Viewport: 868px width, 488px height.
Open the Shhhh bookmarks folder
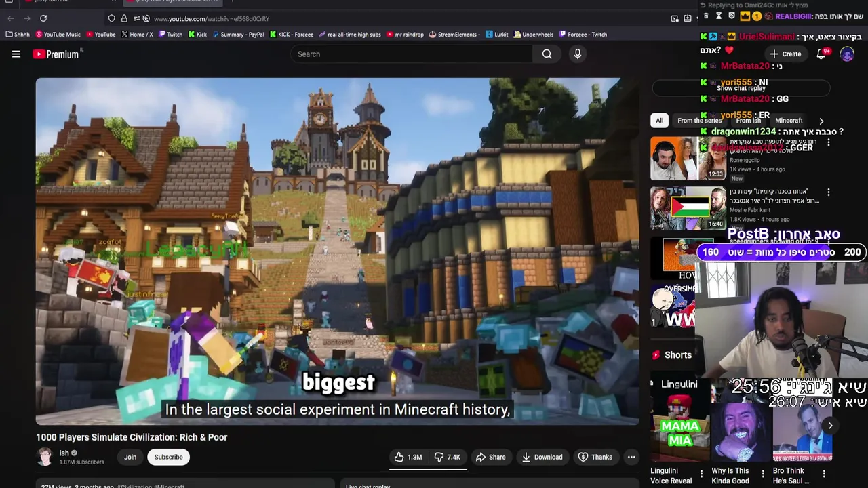tap(18, 35)
